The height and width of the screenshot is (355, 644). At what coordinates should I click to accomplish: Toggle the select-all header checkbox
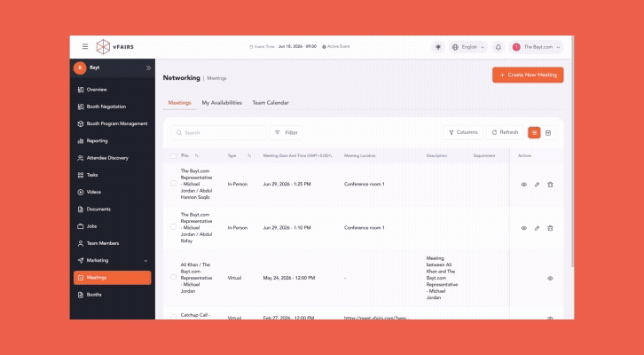coord(173,156)
